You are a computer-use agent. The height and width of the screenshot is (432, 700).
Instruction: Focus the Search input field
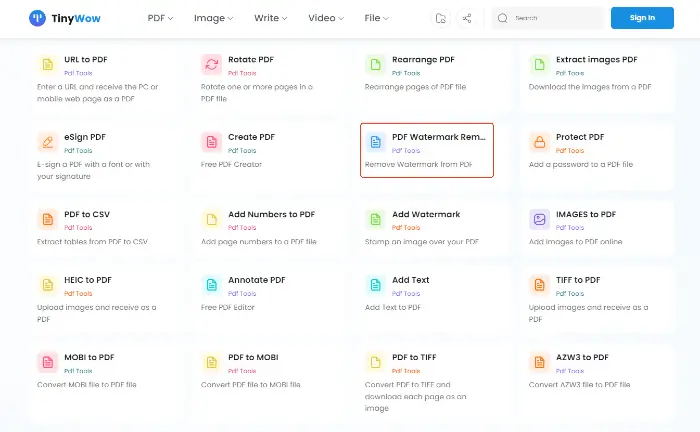tap(547, 18)
